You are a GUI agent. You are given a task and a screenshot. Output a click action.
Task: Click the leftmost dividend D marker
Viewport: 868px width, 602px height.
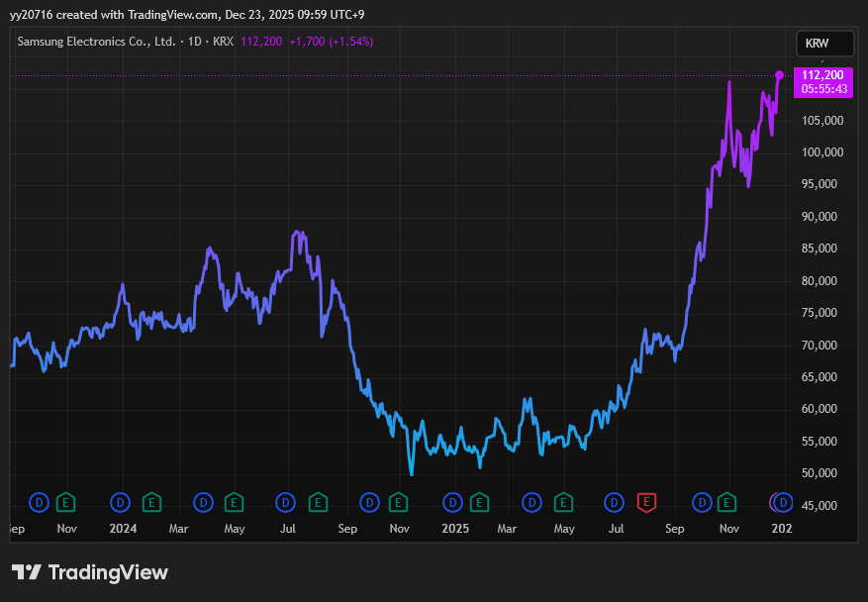[x=40, y=502]
